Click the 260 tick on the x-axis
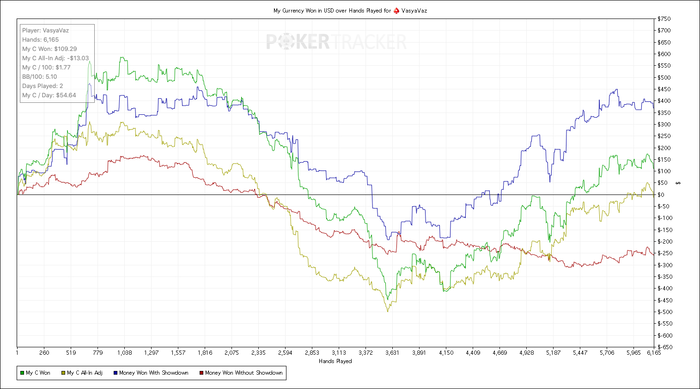The height and width of the screenshot is (389, 700). click(44, 353)
